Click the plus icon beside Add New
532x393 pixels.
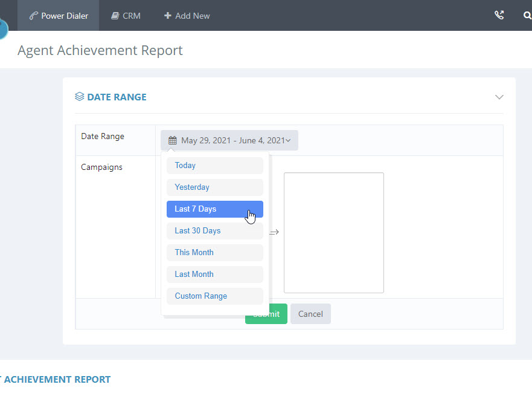click(168, 16)
